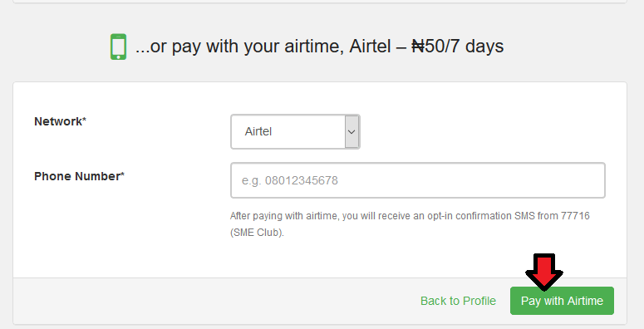Open the Network dropdown showing Airtel
644x329 pixels.
[295, 132]
